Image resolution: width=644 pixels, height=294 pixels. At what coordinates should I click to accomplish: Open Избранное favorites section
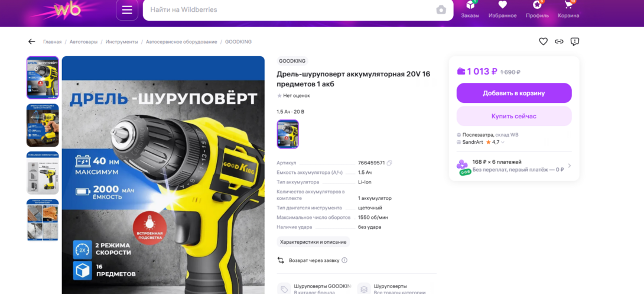(x=502, y=10)
